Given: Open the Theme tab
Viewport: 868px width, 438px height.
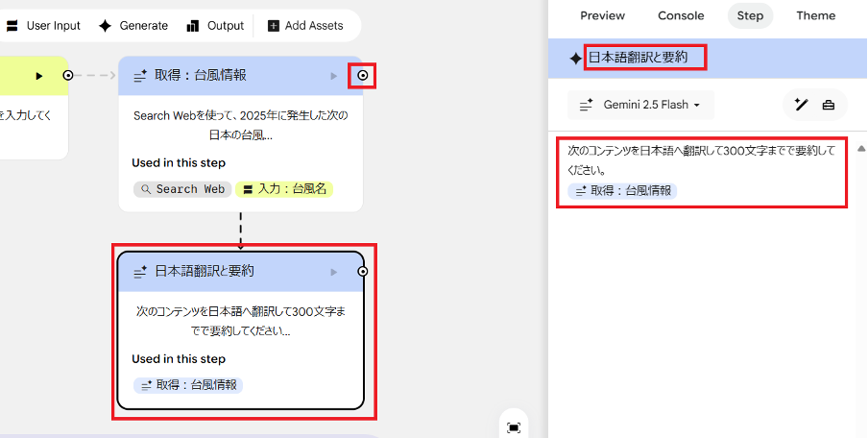Looking at the screenshot, I should click(x=815, y=15).
